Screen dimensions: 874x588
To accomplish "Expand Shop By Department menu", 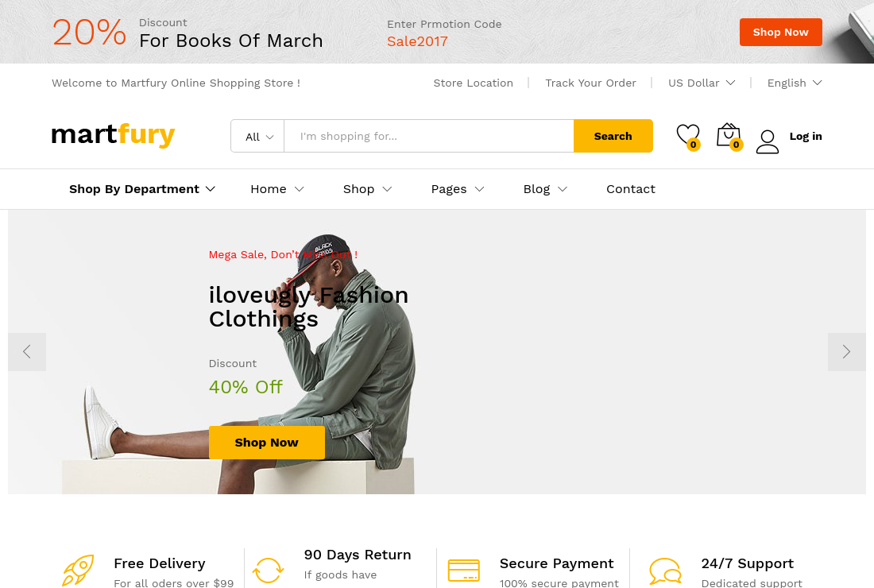I will coord(142,189).
